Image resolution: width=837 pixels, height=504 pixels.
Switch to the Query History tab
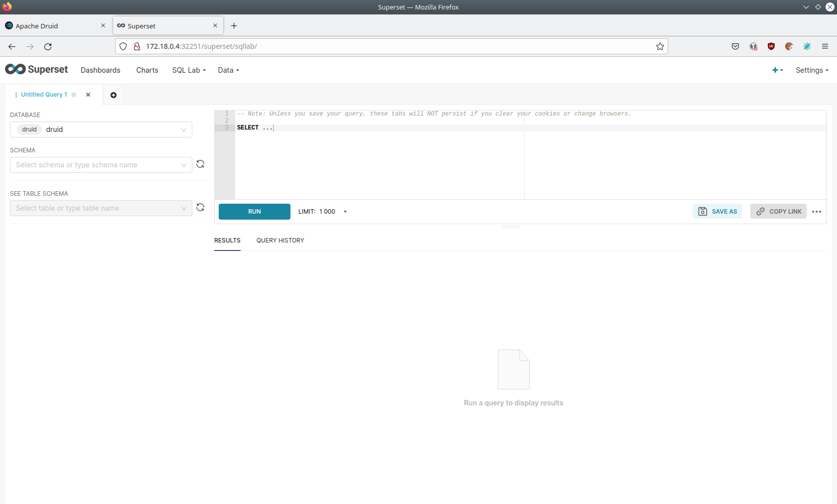pyautogui.click(x=280, y=241)
